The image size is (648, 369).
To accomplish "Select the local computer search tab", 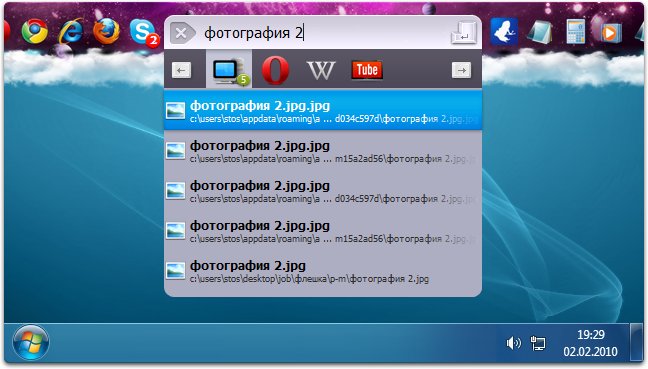I will 229,69.
